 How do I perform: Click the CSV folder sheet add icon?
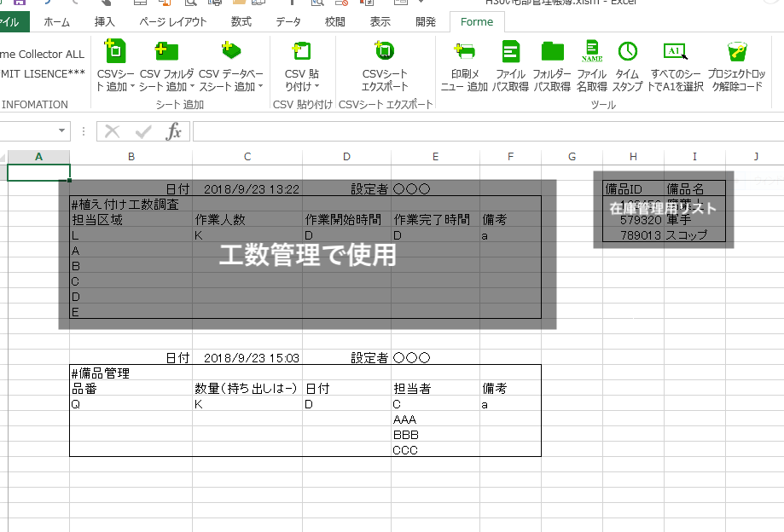[x=166, y=50]
